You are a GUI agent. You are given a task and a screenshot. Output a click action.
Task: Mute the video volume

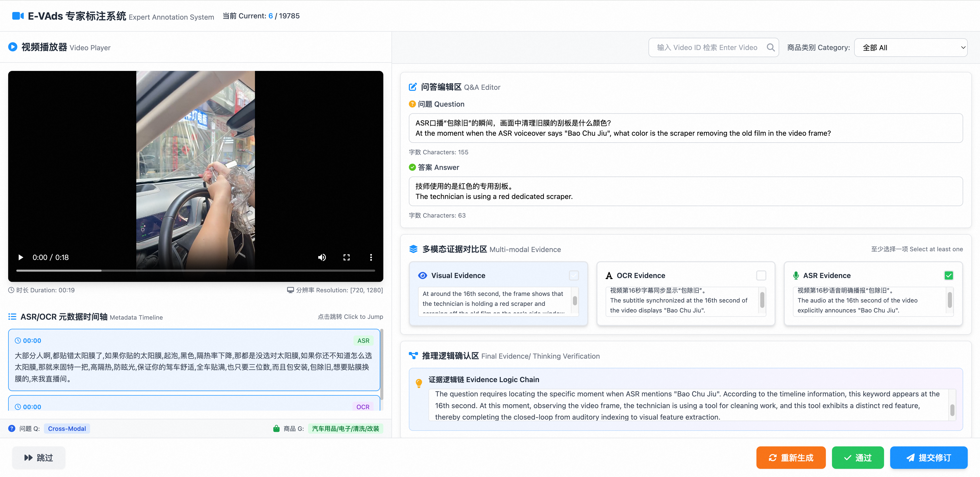tap(322, 258)
